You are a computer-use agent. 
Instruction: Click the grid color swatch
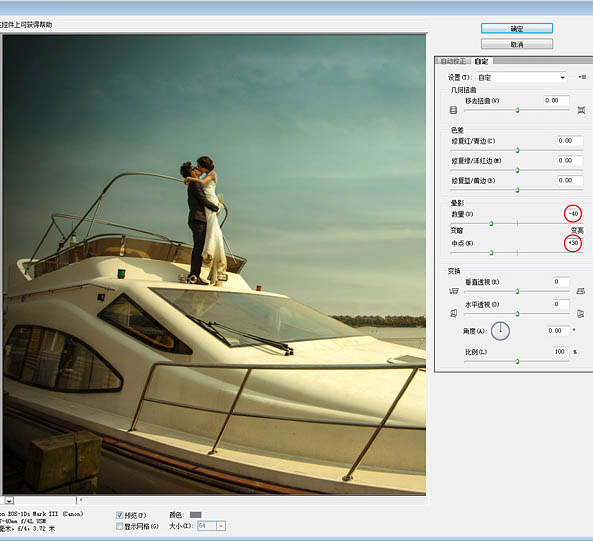[196, 515]
